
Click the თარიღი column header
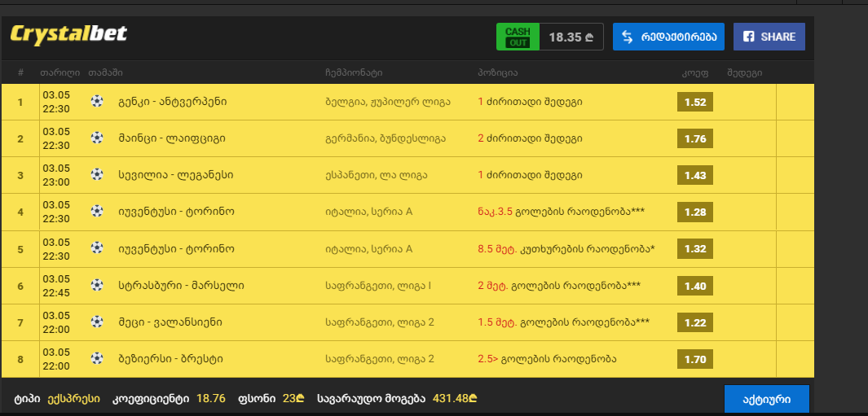59,72
